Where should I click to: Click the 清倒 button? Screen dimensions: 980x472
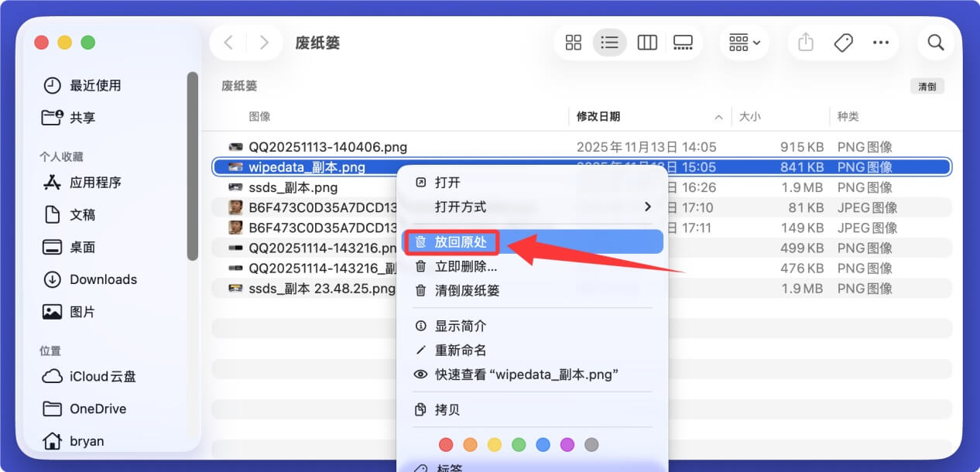[927, 86]
